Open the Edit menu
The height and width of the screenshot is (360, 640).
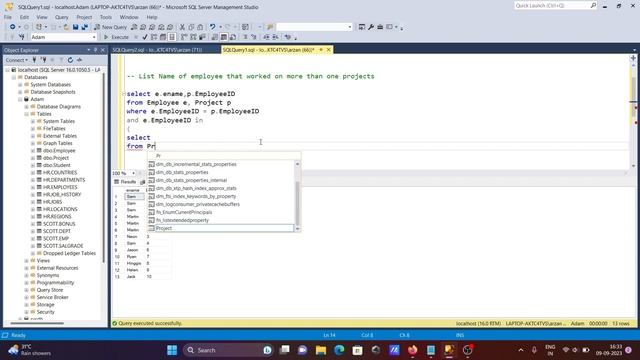coord(24,17)
